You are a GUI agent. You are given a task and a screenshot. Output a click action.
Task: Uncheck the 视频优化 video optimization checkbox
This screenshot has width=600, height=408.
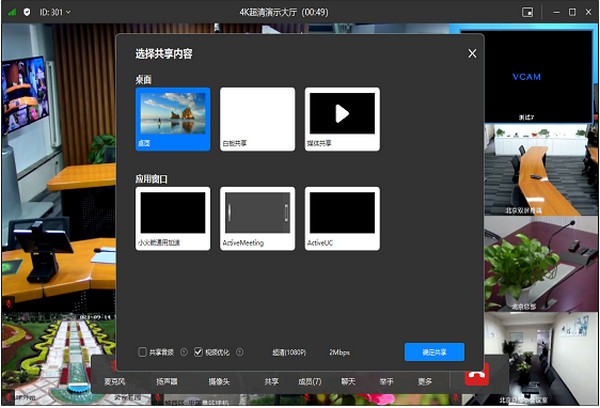pyautogui.click(x=198, y=352)
